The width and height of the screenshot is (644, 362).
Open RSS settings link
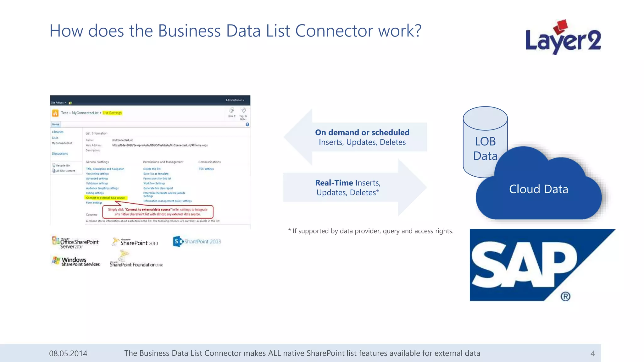206,169
